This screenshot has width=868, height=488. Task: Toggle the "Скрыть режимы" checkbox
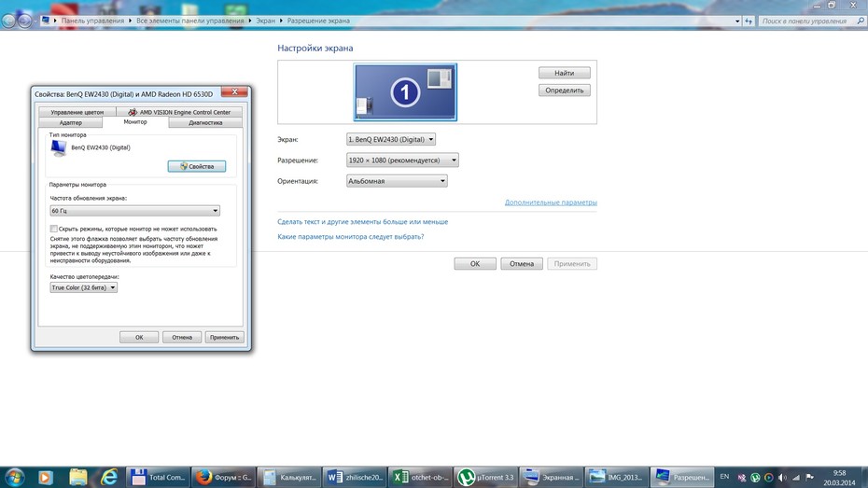click(x=54, y=229)
